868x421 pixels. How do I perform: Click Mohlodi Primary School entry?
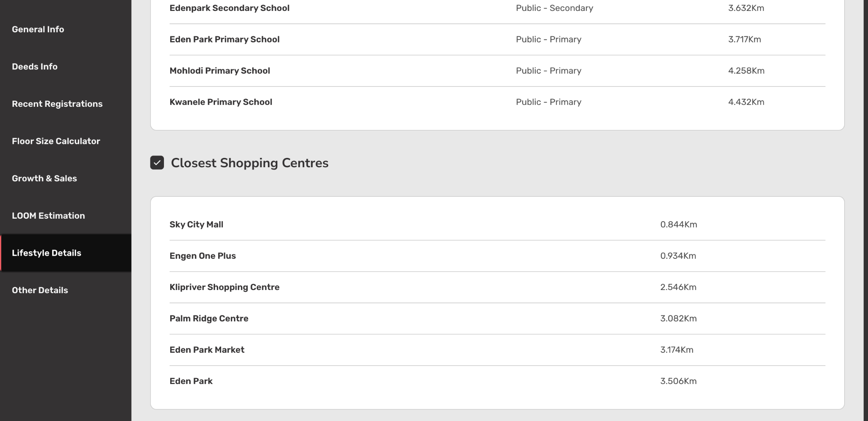tap(220, 71)
